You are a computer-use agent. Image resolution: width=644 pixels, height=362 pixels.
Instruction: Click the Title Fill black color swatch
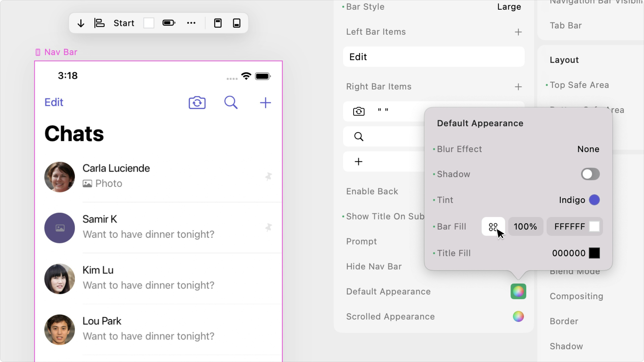594,253
